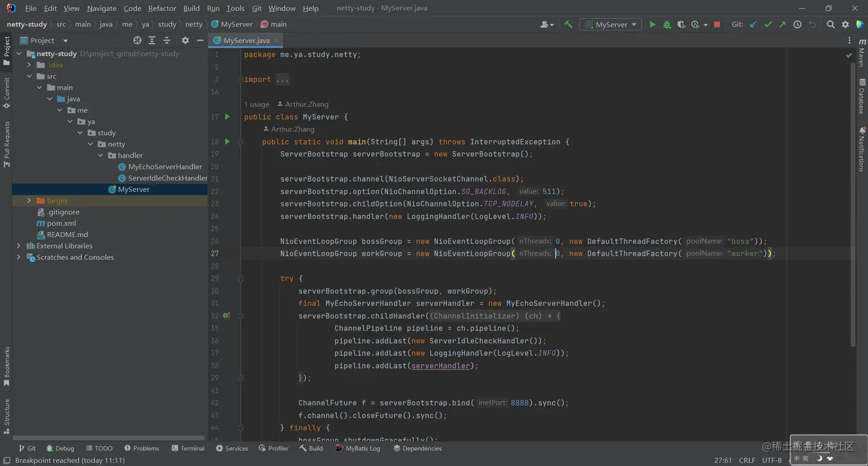Commit changes with the green checkmark
Screen dimensions: 868x466
768,25
